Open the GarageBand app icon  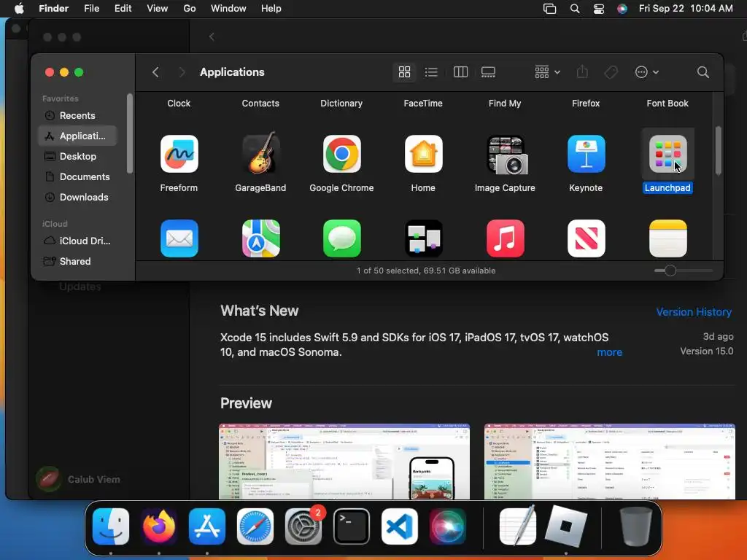[260, 154]
